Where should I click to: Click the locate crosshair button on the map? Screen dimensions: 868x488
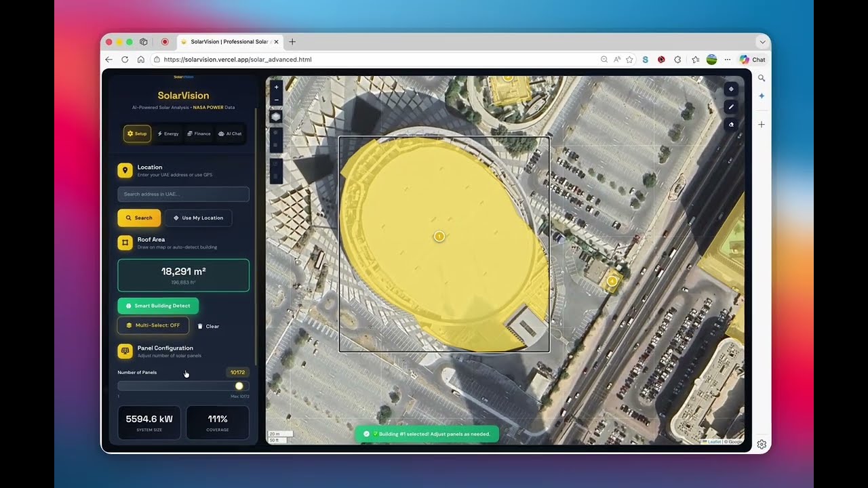[x=731, y=89]
